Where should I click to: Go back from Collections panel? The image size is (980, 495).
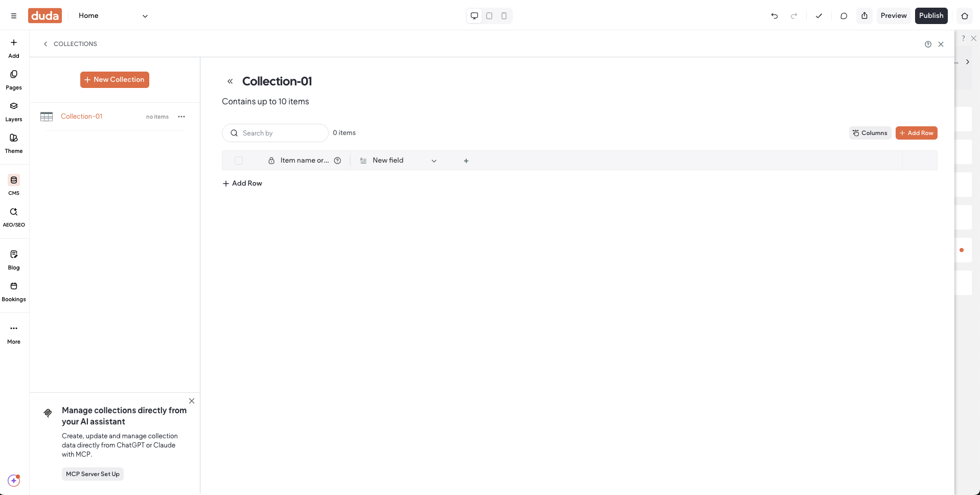[x=45, y=44]
